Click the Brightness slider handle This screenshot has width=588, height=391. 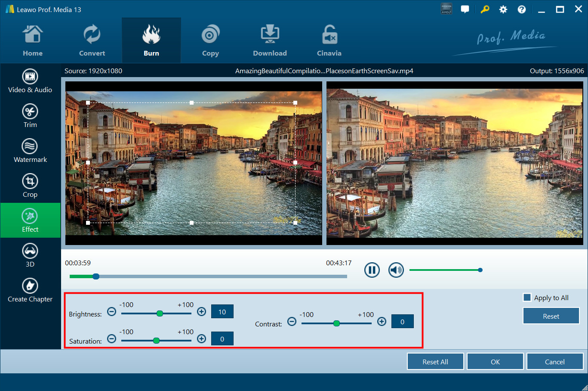tap(160, 313)
